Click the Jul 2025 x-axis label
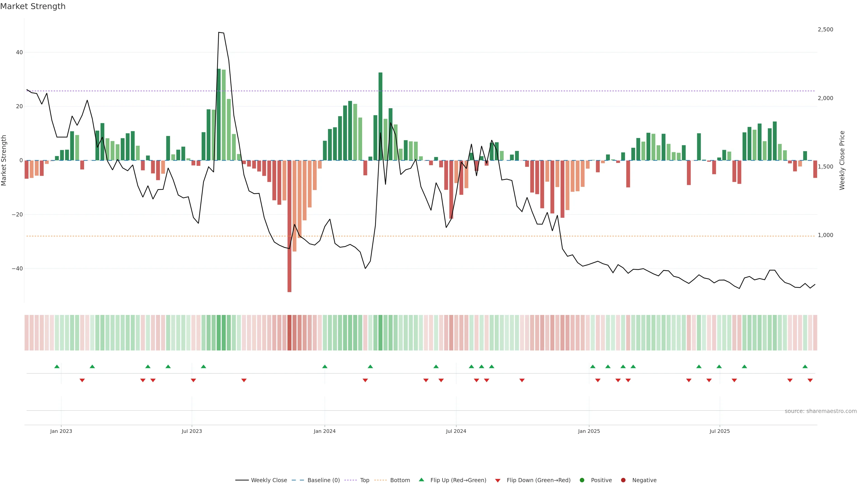The image size is (868, 488). (x=719, y=431)
